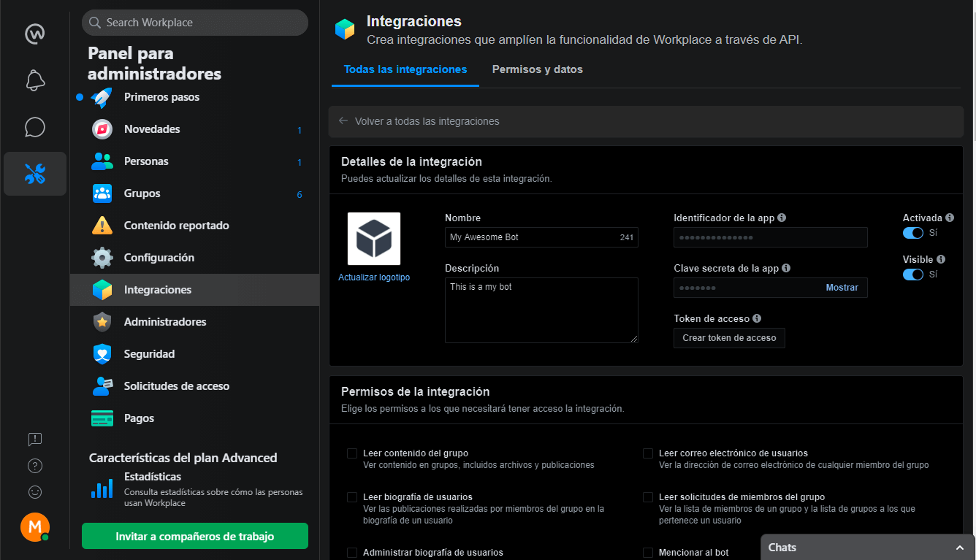The image size is (976, 560).
Task: Click the Novedades icon
Action: [x=102, y=129]
